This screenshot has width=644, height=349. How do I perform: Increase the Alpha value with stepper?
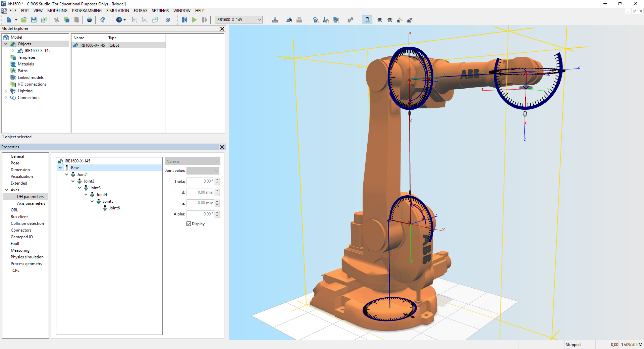point(217,212)
